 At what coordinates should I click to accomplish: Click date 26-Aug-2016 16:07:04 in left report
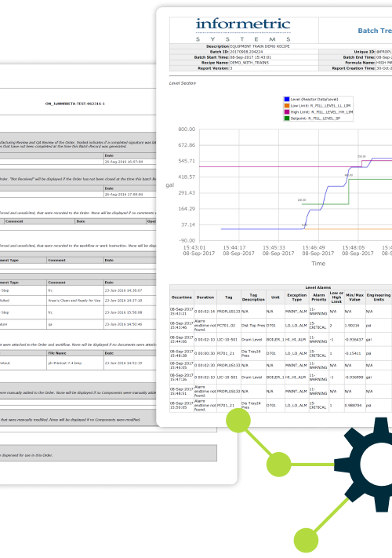(124, 162)
